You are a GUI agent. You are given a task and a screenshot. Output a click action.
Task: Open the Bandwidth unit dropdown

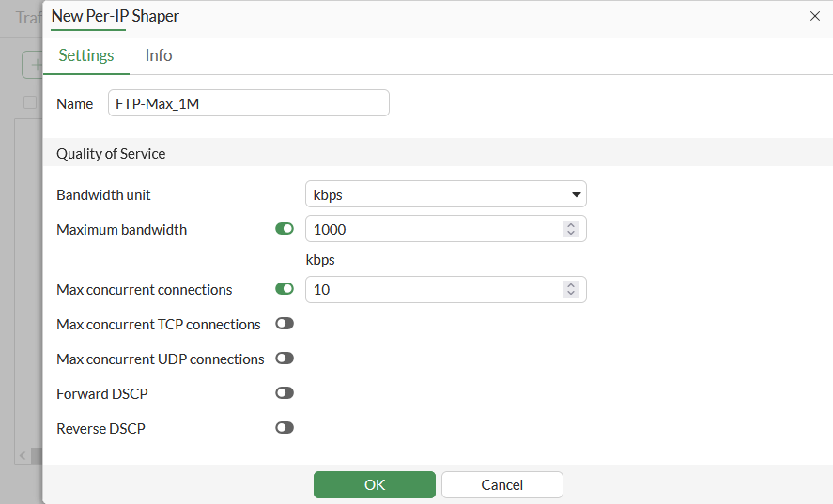coord(446,194)
